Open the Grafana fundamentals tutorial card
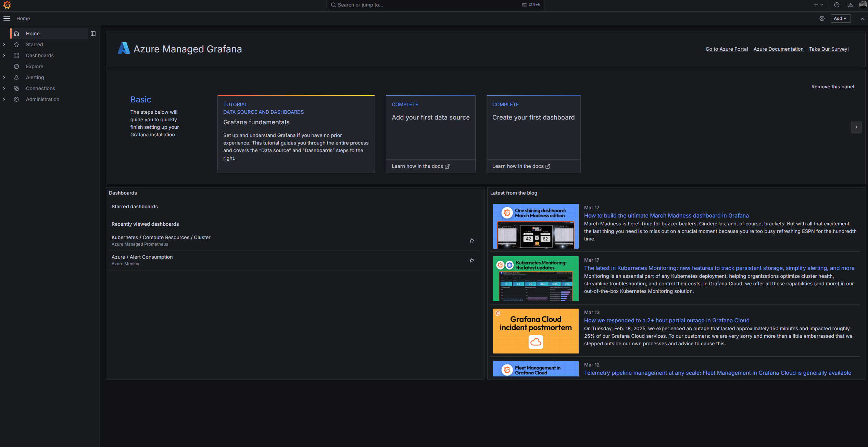868x447 pixels. [296, 134]
